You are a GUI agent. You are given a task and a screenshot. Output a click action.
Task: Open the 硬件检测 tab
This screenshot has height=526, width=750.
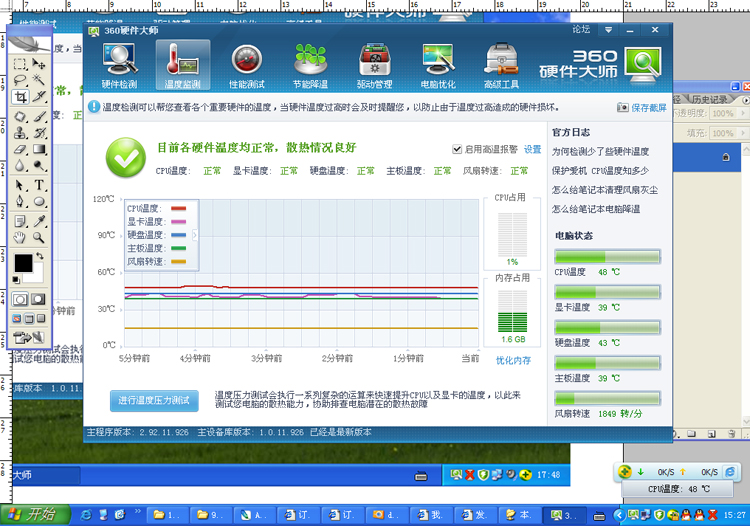120,65
